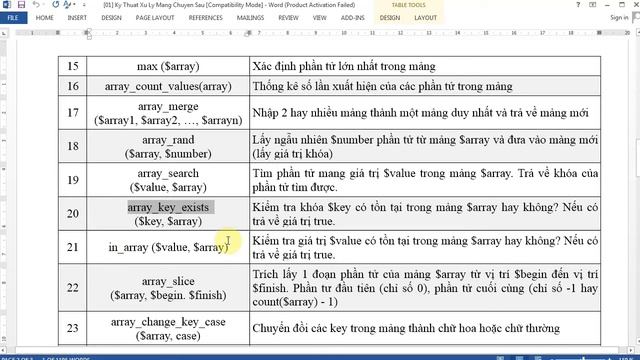
Task: Click description starting 'Chuyển đổi các key'
Action: click(x=406, y=328)
